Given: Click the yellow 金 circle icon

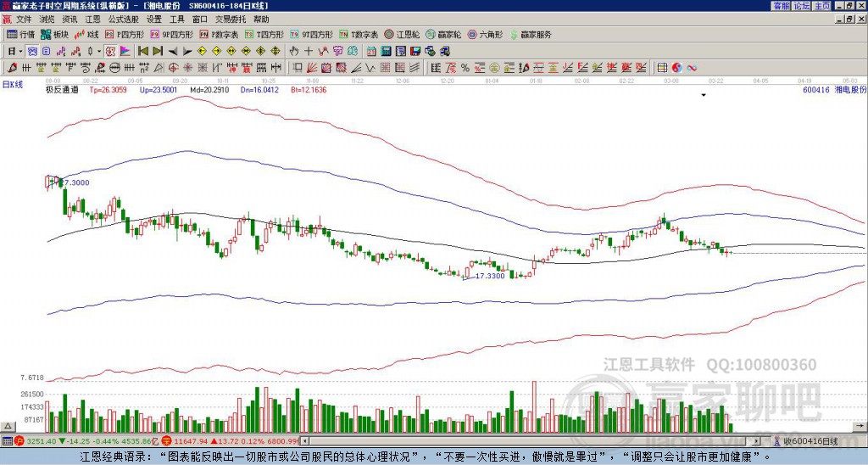Looking at the screenshot, I should pyautogui.click(x=494, y=68).
